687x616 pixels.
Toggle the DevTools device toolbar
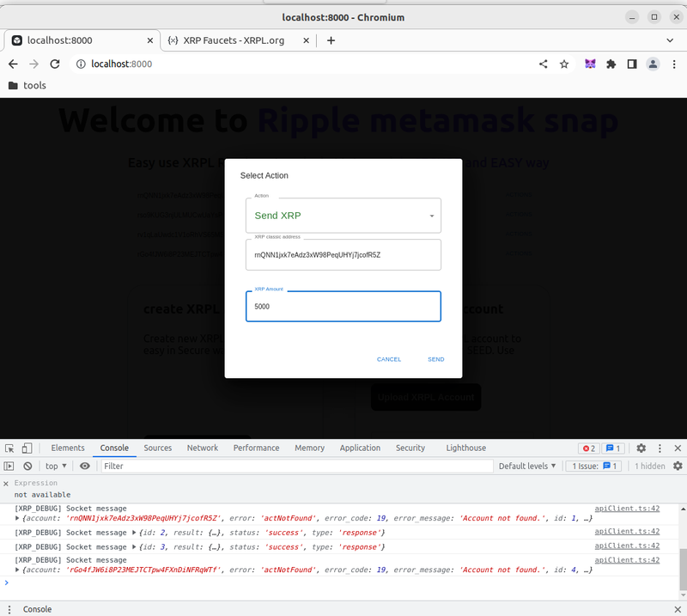[x=27, y=448]
